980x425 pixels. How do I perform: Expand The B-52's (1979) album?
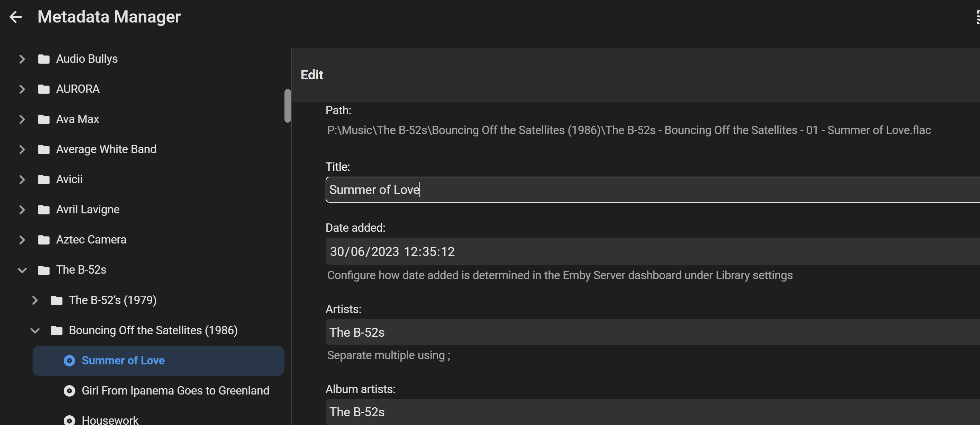[35, 300]
